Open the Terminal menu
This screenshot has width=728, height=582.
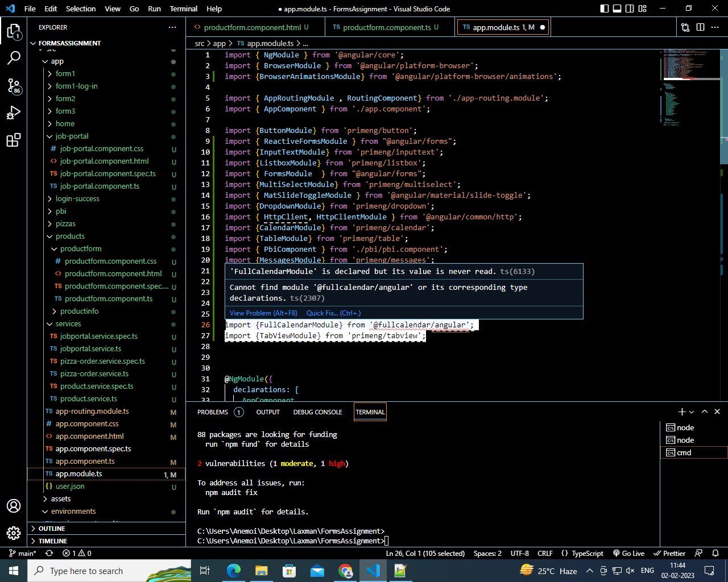[184, 9]
